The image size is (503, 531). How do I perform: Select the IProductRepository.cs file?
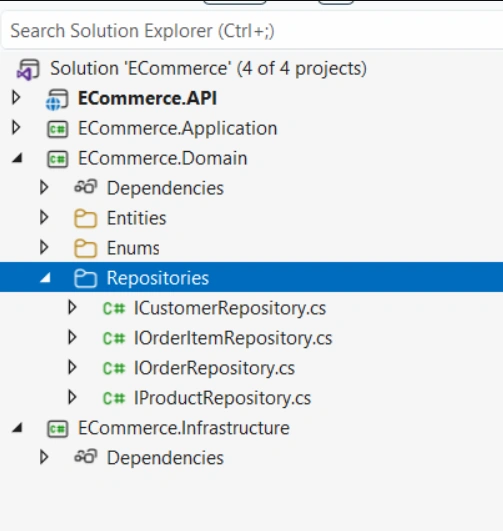click(x=223, y=398)
